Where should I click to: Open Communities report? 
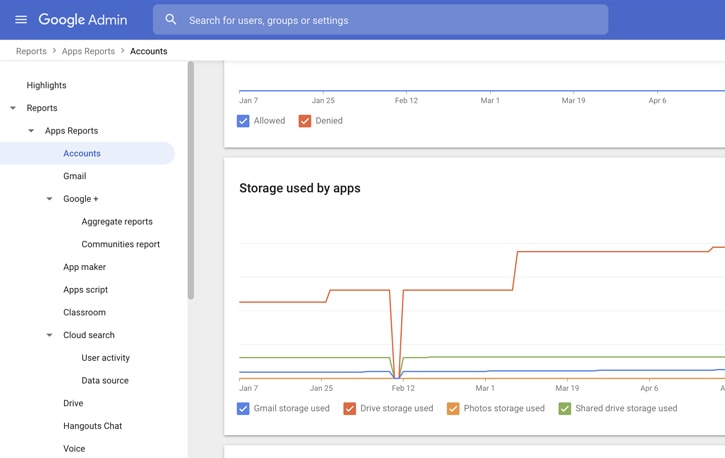(x=121, y=244)
